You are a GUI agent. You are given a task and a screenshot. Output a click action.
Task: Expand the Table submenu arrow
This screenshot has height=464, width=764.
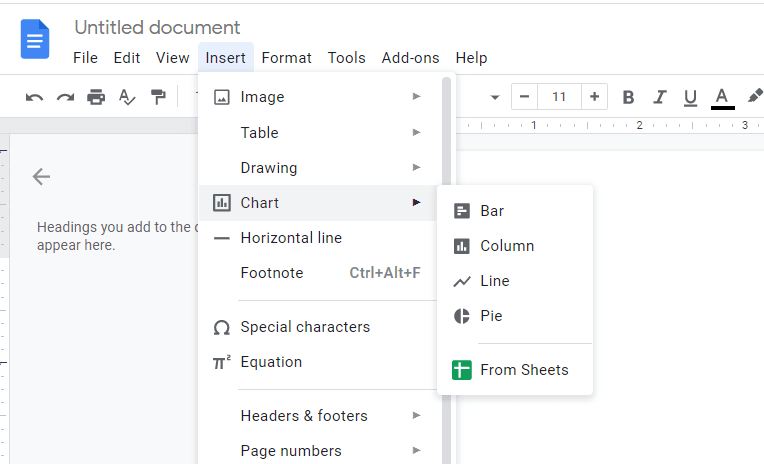[x=416, y=132]
